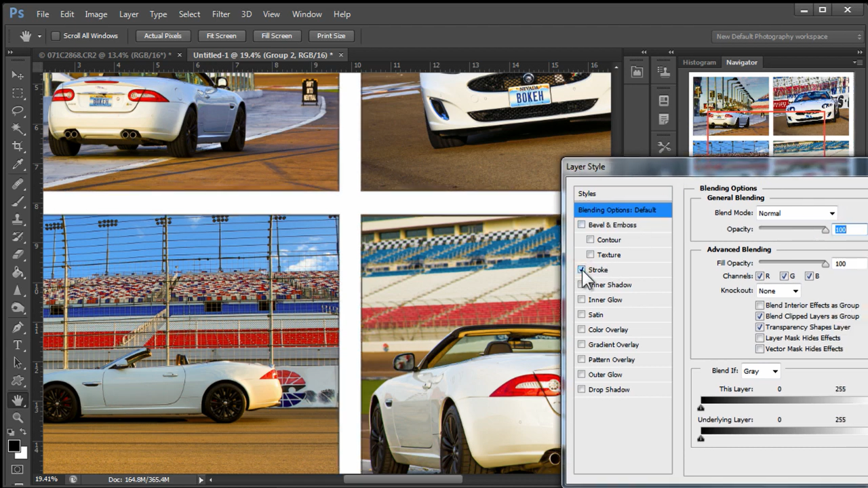This screenshot has width=868, height=488.
Task: Open the Filter menu
Action: 220,14
